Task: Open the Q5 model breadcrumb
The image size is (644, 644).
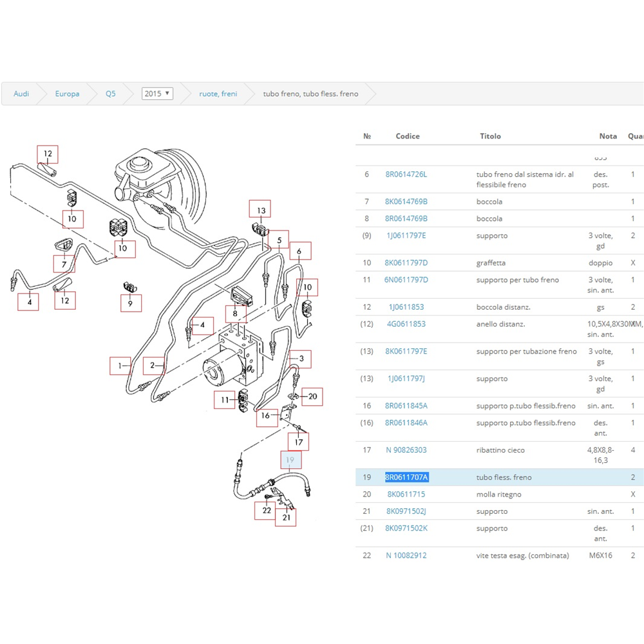Action: (x=111, y=94)
